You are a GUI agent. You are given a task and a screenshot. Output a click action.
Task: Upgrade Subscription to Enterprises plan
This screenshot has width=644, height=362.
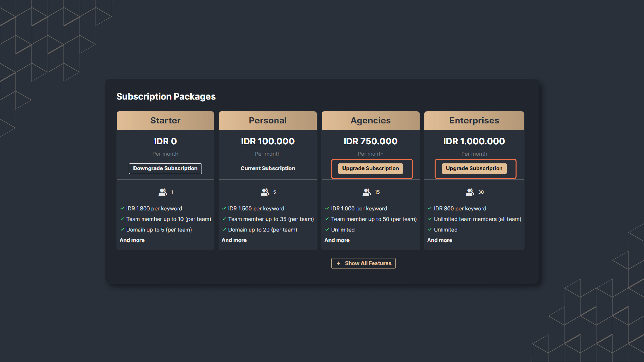[474, 168]
